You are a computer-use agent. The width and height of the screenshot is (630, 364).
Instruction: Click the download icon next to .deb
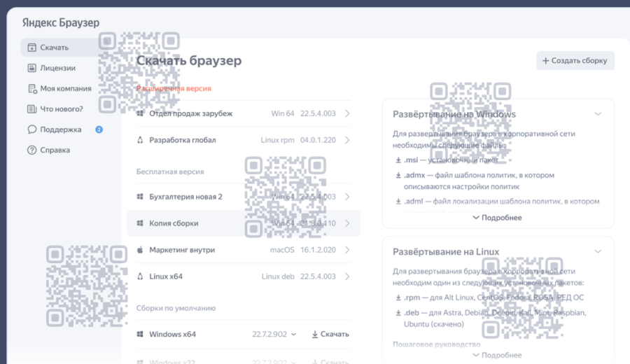(x=398, y=313)
